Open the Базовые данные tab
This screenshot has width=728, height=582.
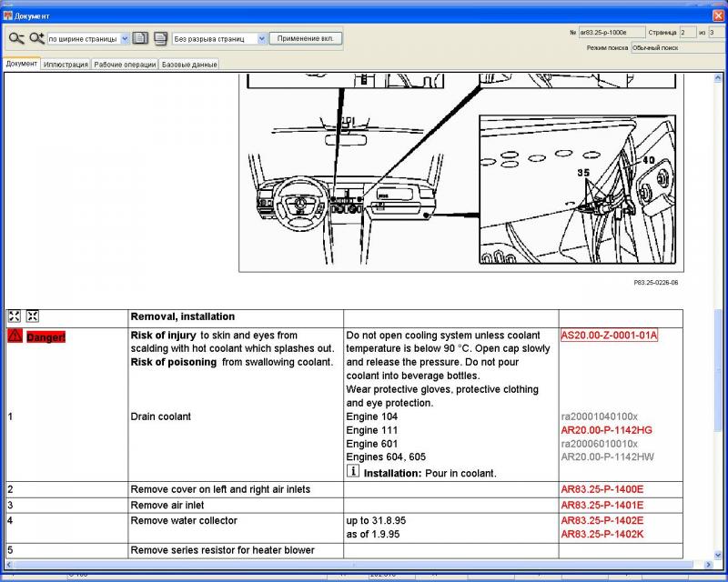click(x=189, y=65)
